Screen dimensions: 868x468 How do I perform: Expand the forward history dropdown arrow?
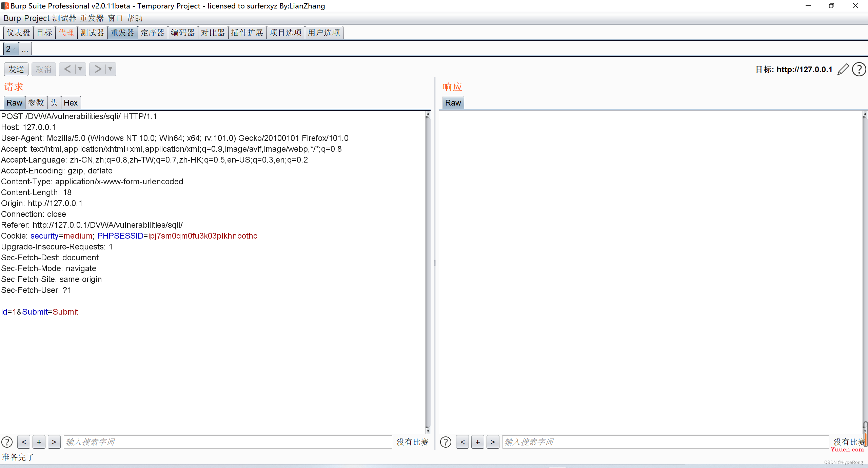coord(111,69)
